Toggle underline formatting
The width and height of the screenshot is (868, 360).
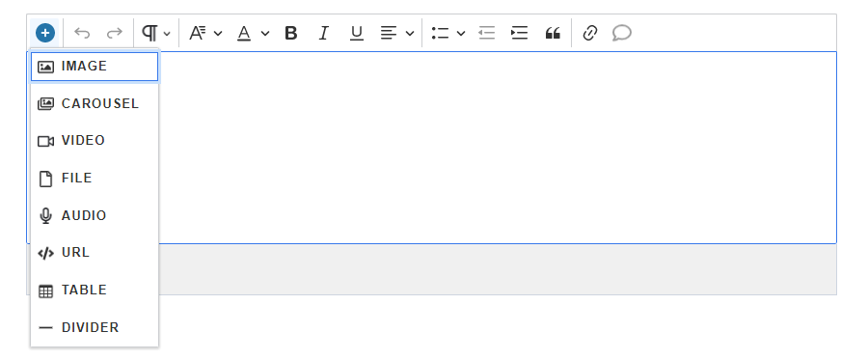click(x=357, y=33)
